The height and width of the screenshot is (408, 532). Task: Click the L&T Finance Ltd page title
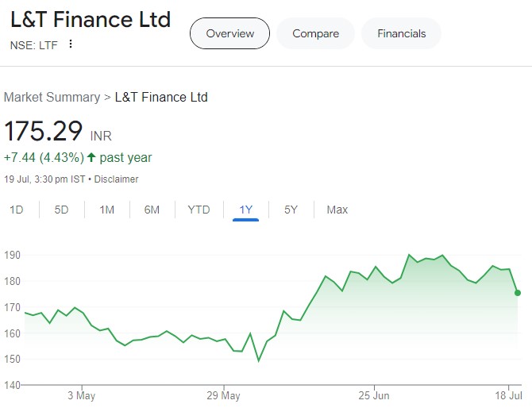[91, 19]
